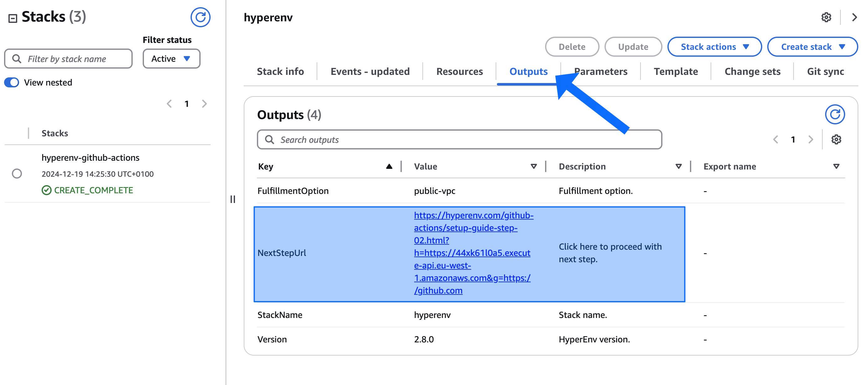The height and width of the screenshot is (385, 868).
Task: Click the Stack name. description cell
Action: click(583, 315)
